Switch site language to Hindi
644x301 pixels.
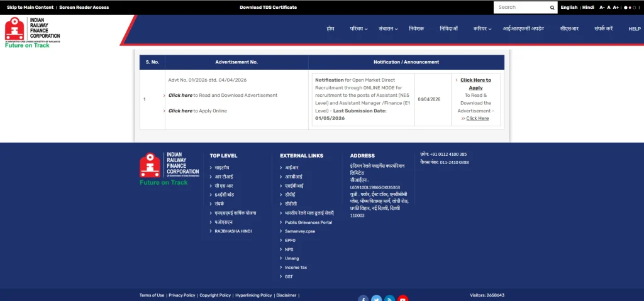pos(588,8)
